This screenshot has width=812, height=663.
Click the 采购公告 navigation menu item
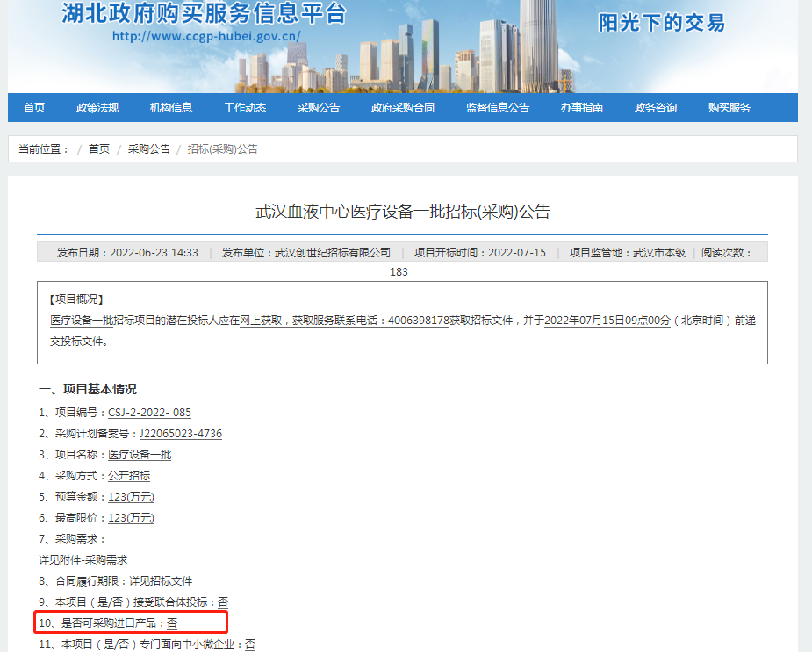pyautogui.click(x=319, y=108)
